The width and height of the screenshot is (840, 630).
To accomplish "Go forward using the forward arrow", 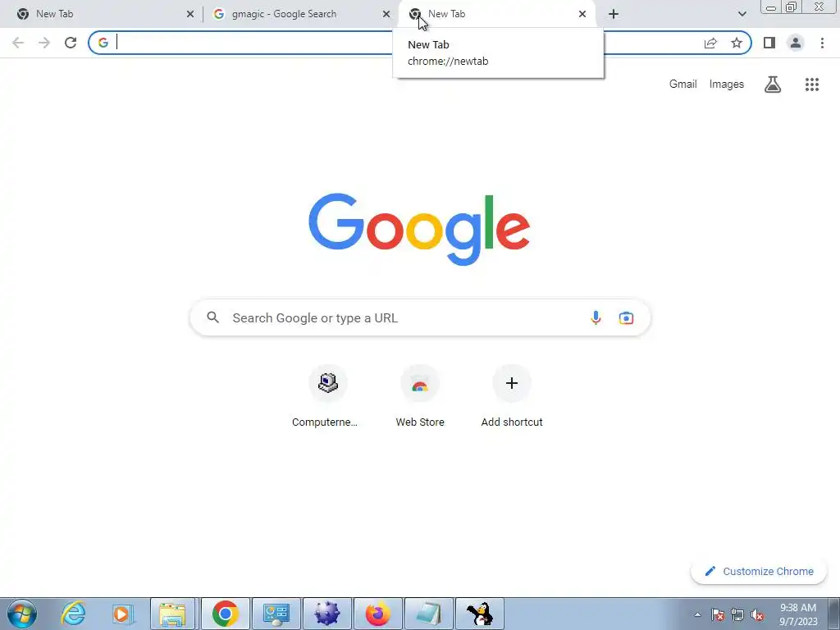I will click(x=44, y=43).
